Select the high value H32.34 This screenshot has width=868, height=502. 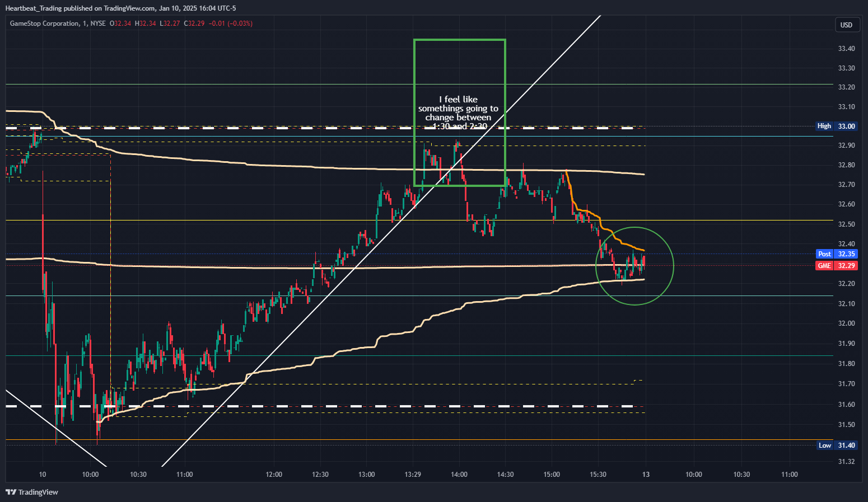pyautogui.click(x=145, y=24)
